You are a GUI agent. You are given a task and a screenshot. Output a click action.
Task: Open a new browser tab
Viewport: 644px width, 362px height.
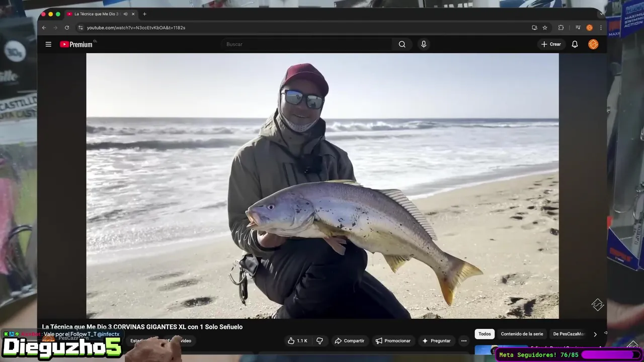(144, 14)
